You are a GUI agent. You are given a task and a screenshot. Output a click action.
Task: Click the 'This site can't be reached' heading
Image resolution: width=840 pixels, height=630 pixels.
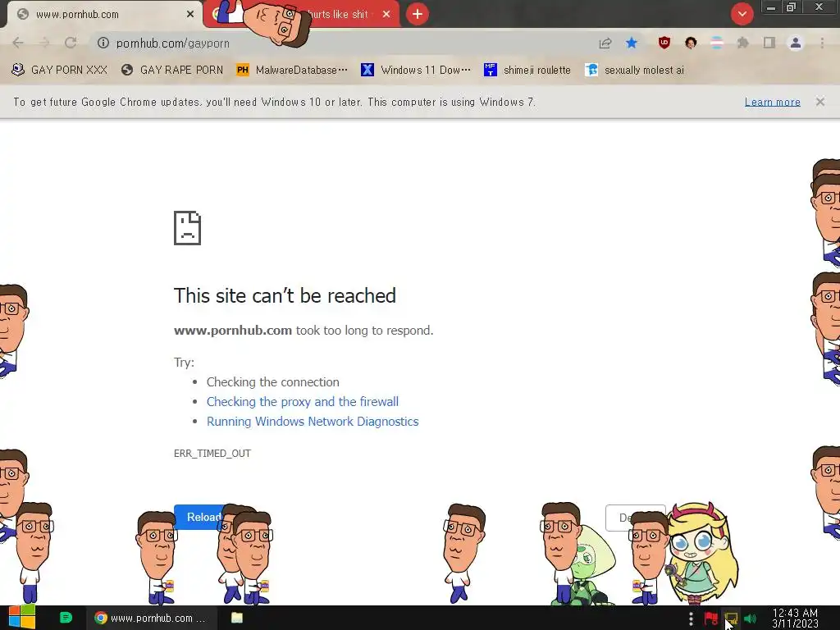click(285, 295)
